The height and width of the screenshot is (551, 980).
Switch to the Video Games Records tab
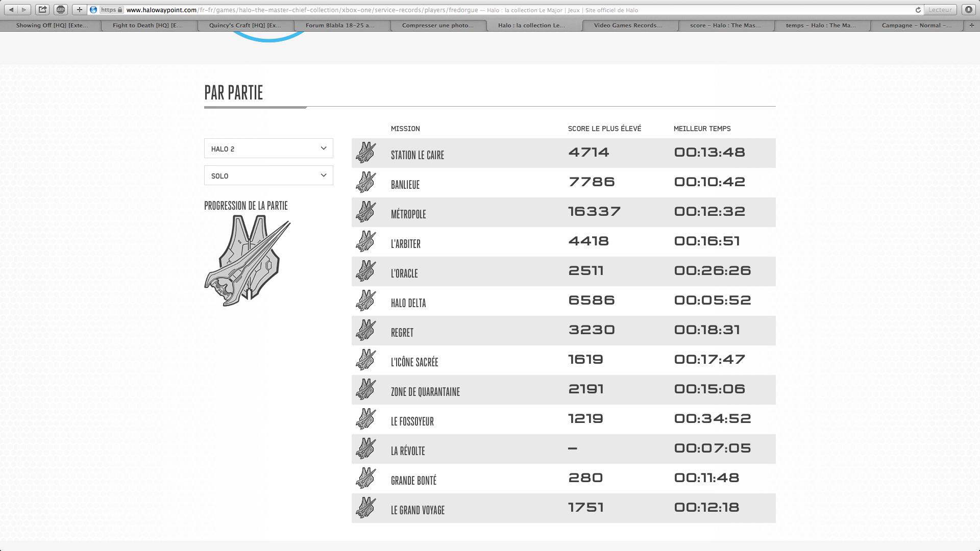click(x=628, y=26)
